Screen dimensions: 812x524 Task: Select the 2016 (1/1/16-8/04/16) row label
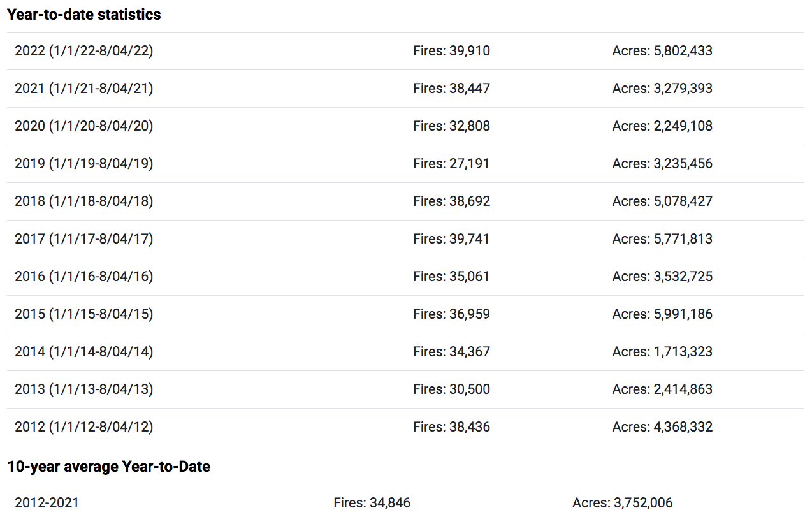point(84,277)
